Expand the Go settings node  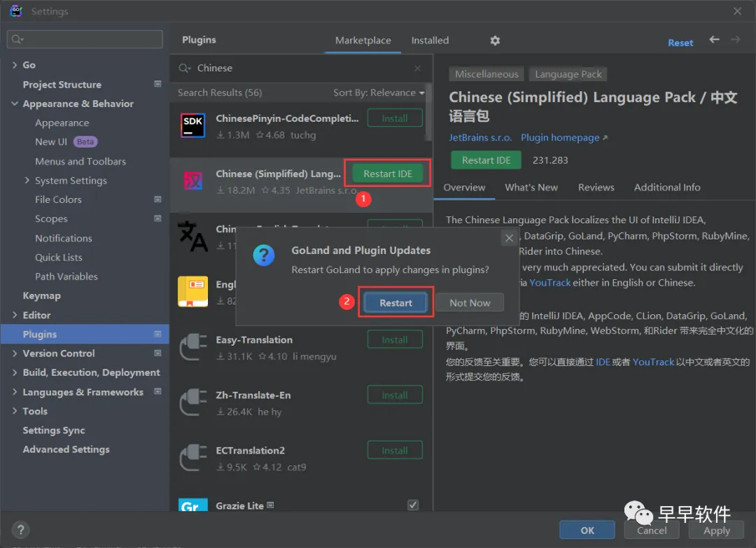[x=15, y=64]
